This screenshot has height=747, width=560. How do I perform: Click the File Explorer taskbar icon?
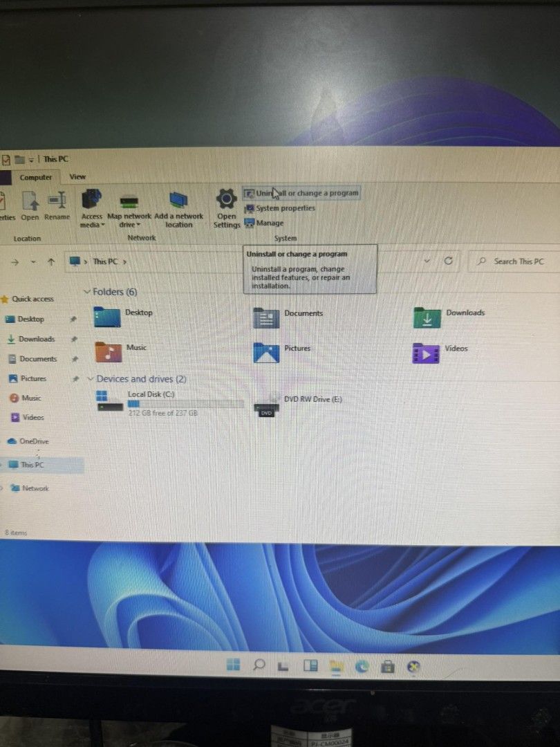pyautogui.click(x=337, y=666)
